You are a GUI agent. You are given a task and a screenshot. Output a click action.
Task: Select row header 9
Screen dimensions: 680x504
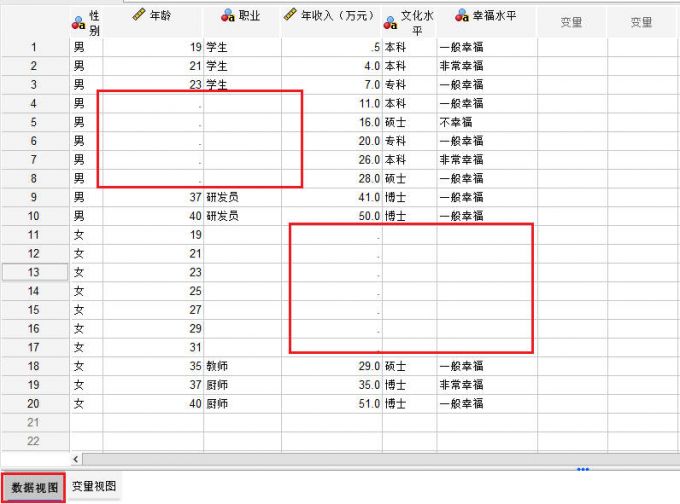tap(35, 197)
